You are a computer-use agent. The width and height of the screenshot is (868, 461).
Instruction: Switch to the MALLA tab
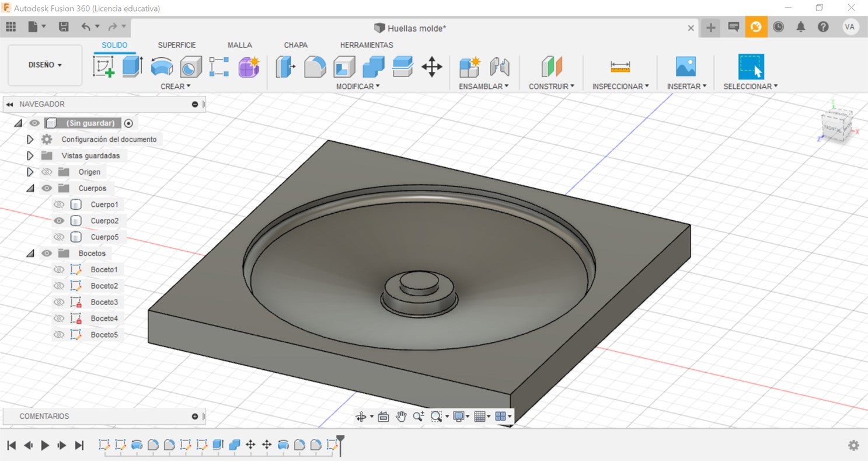pos(240,45)
